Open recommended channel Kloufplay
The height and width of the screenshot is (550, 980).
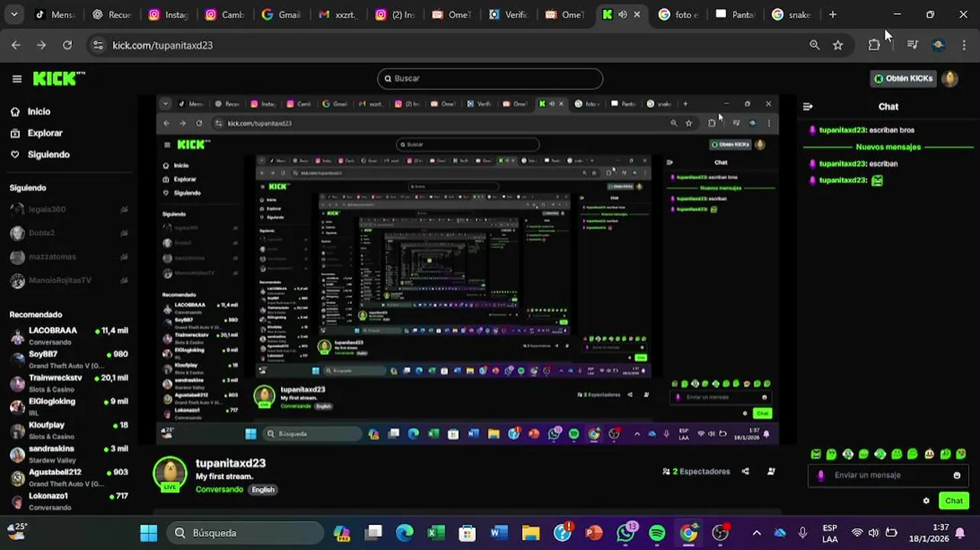[x=69, y=431]
